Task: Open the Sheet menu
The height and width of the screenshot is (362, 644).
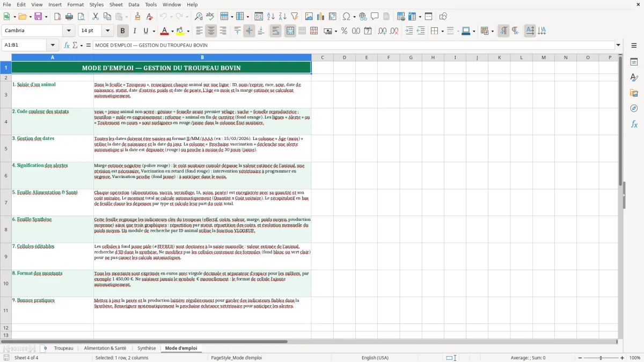Action: [x=116, y=4]
